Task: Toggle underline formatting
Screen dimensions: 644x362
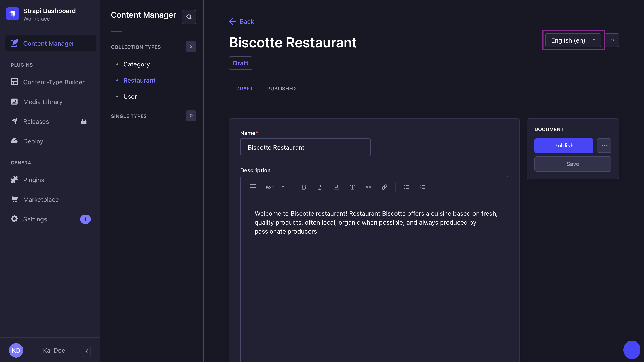Action: pos(336,187)
